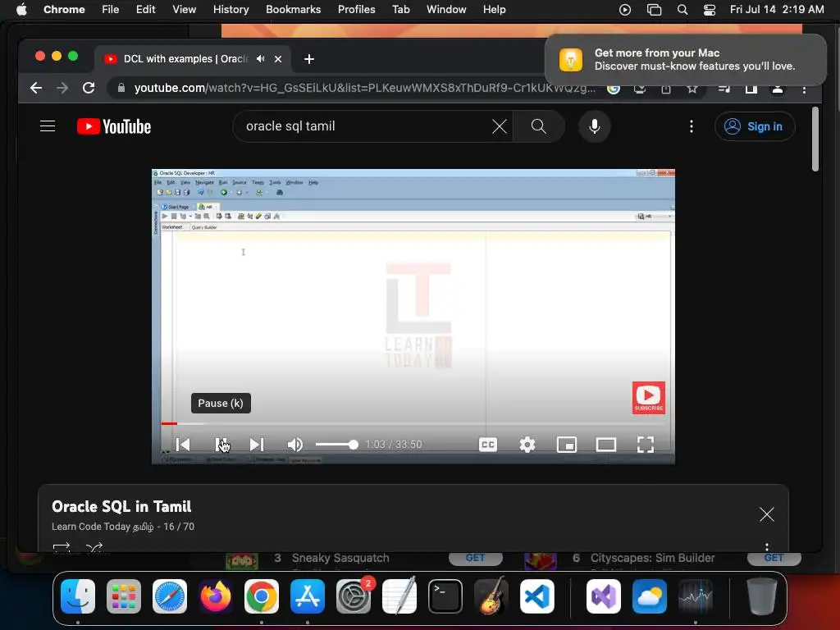Click GET for Sneaky Sasquatch in App Store
Viewport: 840px width, 630px height.
tap(475, 558)
